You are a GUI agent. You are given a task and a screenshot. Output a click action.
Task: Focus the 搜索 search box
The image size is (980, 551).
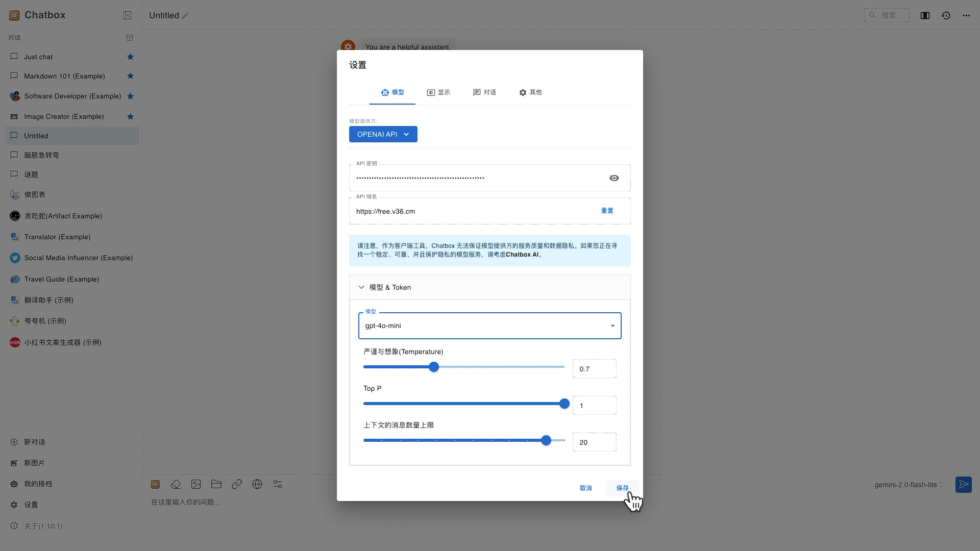[x=887, y=15]
